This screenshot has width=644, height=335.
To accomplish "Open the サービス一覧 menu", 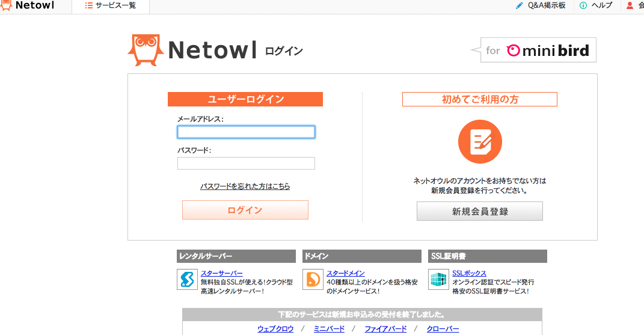I will coord(111,6).
